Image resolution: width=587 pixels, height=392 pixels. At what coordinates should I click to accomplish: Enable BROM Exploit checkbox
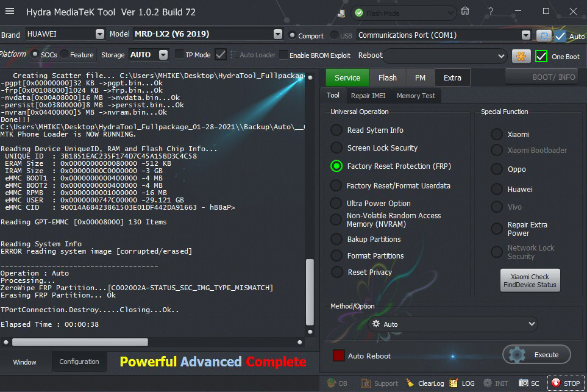pos(284,55)
